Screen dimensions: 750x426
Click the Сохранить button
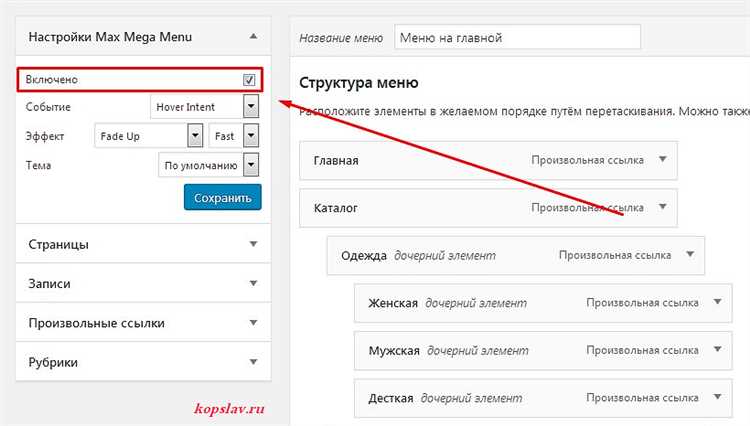[222, 197]
